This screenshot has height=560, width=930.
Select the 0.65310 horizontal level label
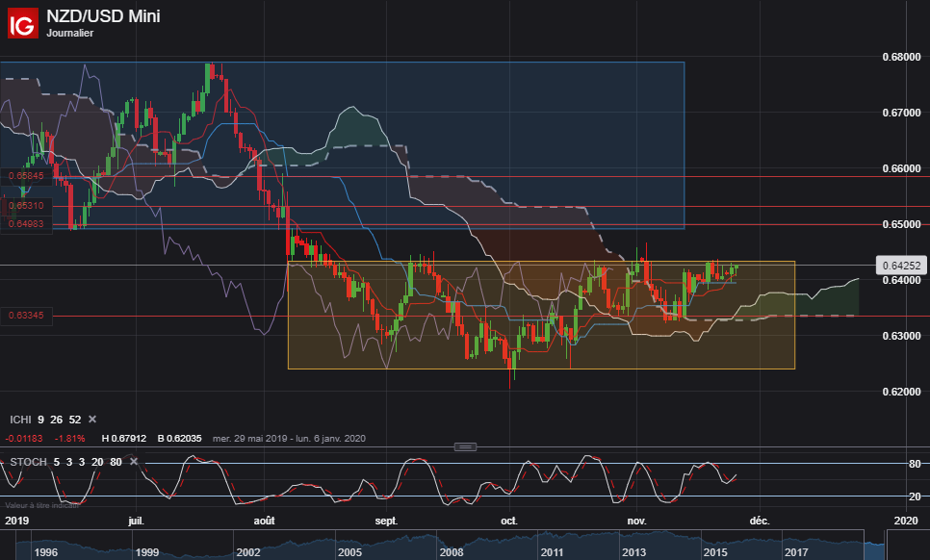pos(26,206)
